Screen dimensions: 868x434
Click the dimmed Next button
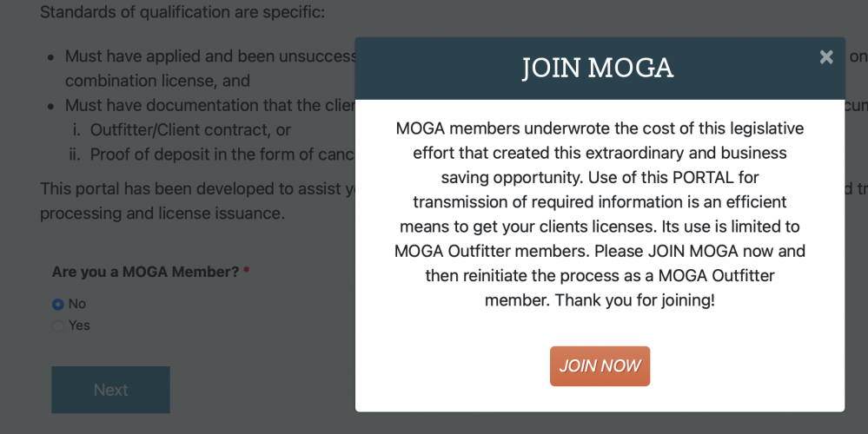[110, 390]
